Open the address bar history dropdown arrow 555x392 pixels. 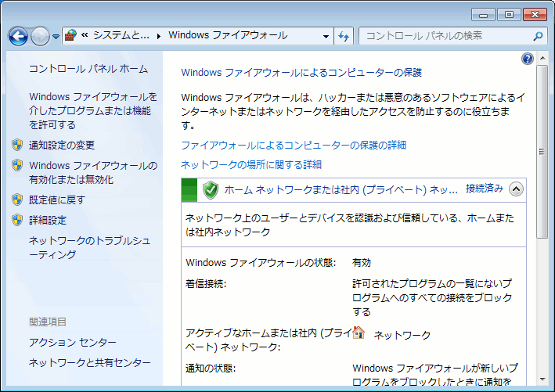pos(326,36)
